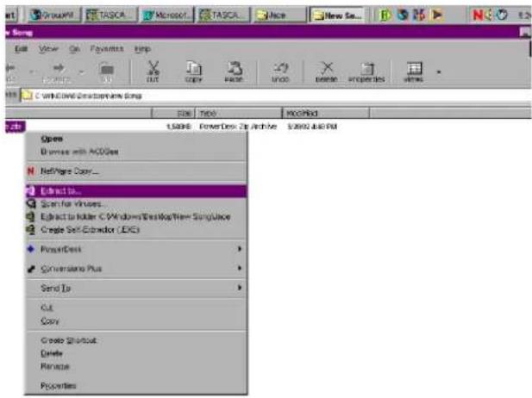Choose Browse with ACDSee

click(x=79, y=152)
